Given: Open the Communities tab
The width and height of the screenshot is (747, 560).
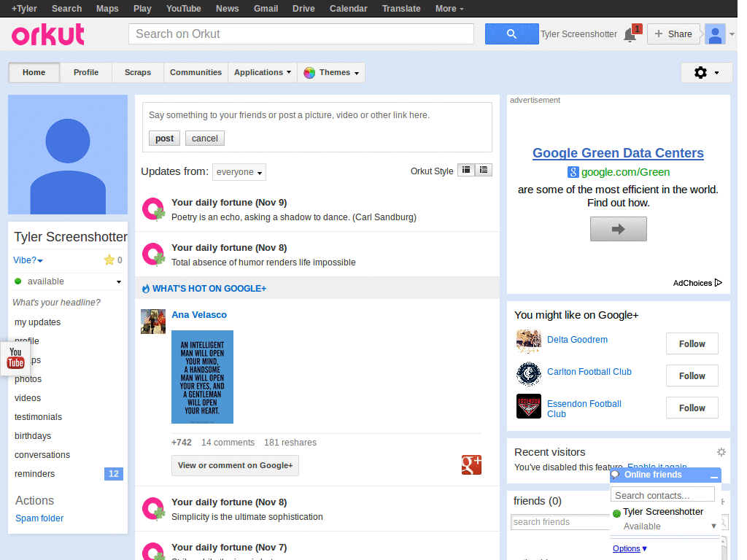Looking at the screenshot, I should (x=196, y=72).
